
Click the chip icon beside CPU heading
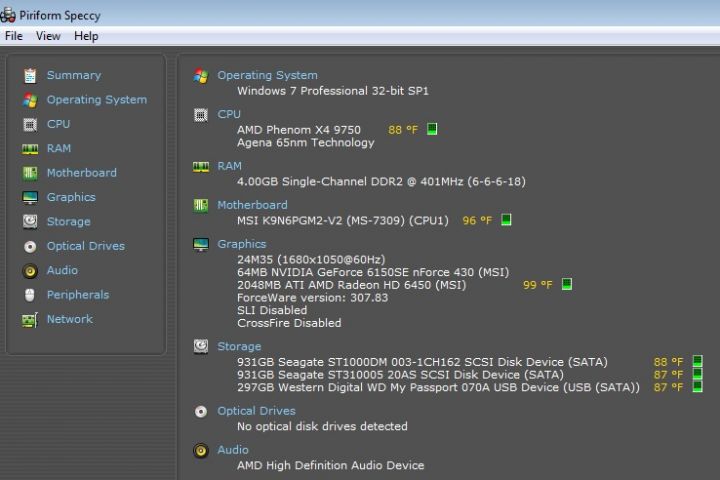[x=201, y=115]
